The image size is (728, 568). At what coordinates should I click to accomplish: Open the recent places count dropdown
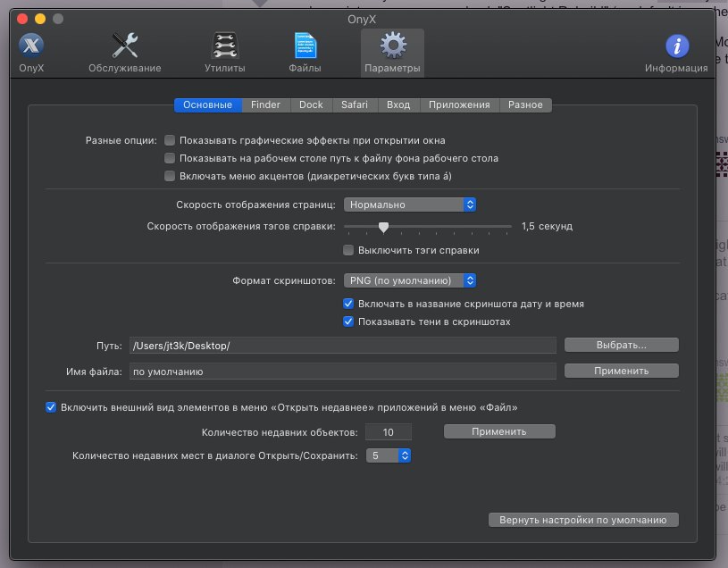389,455
